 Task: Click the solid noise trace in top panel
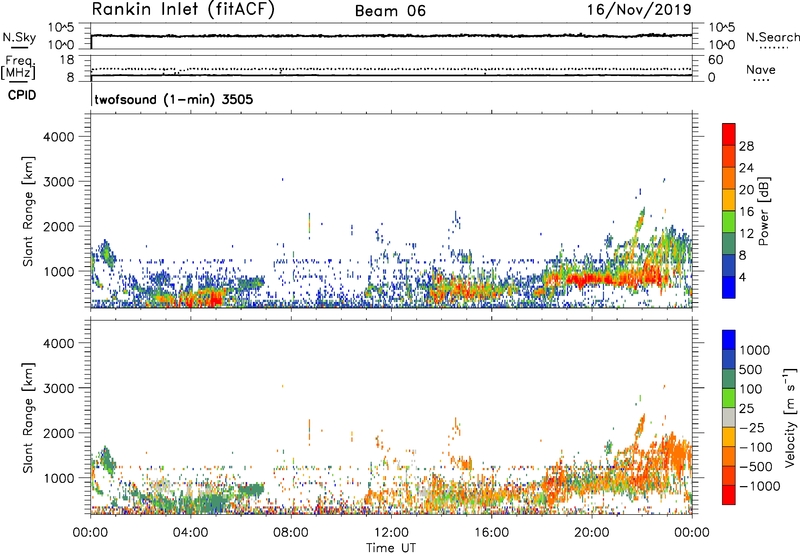coord(391,36)
